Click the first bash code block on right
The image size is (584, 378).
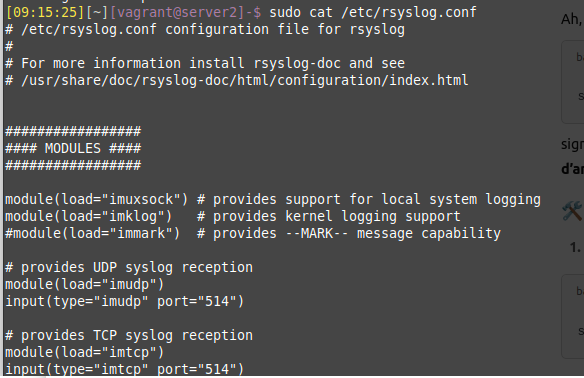click(573, 82)
